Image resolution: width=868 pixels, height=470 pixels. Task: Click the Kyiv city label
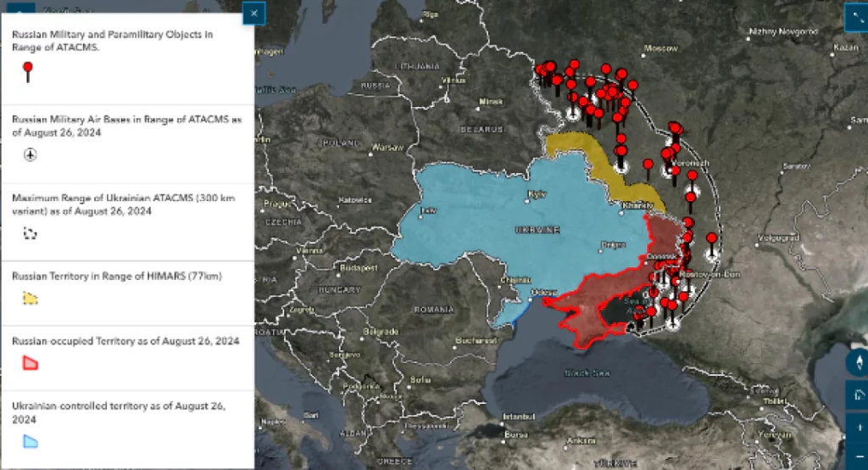click(x=537, y=194)
